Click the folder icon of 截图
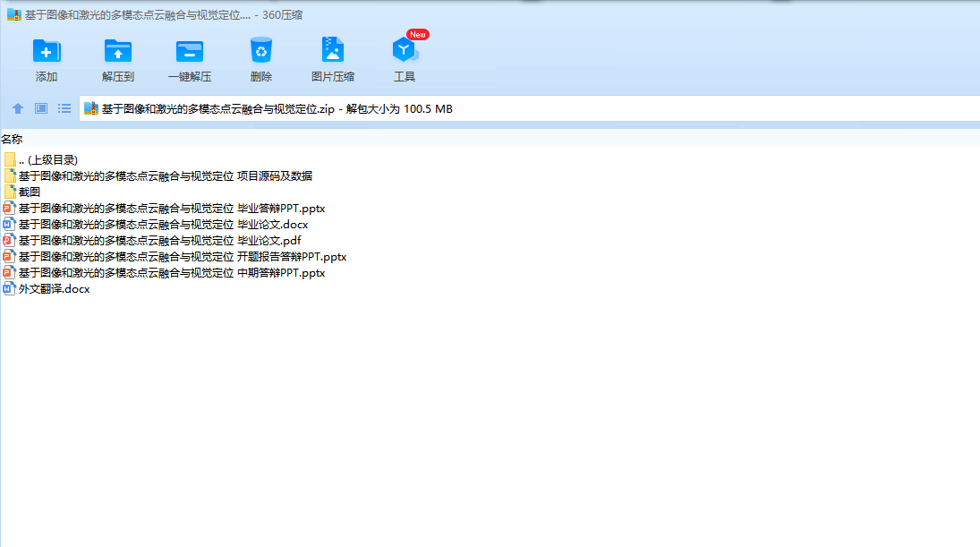 (9, 192)
